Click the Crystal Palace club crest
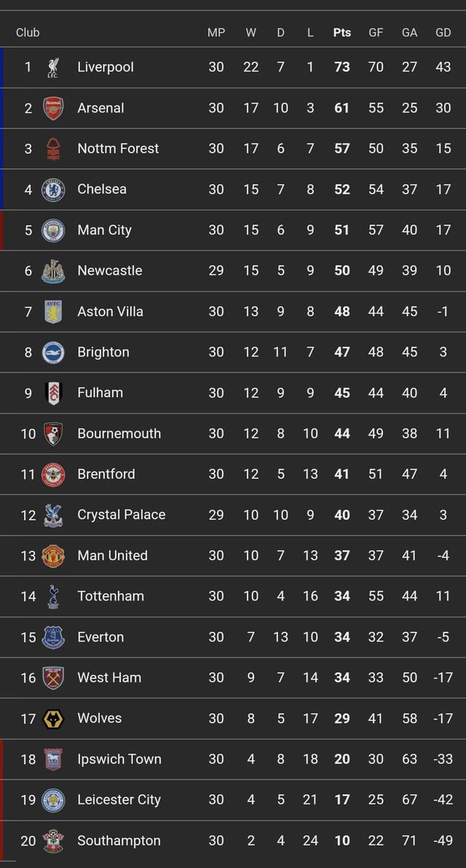 [x=52, y=515]
